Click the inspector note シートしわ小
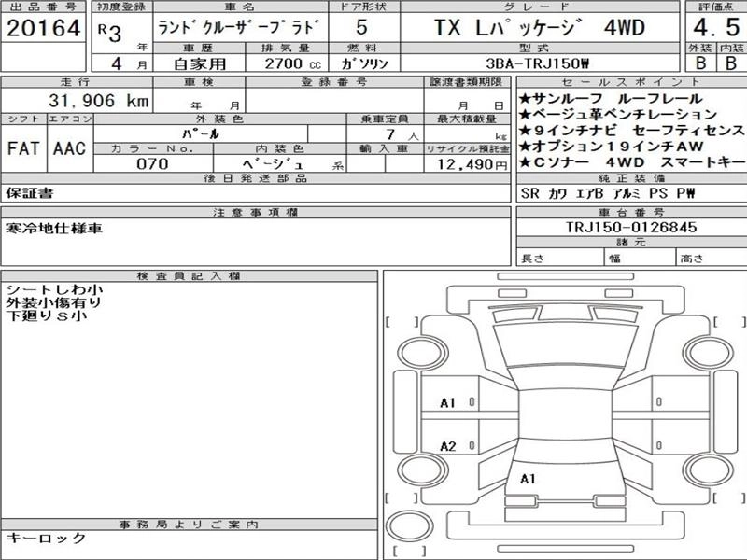The height and width of the screenshot is (560, 747). [x=54, y=289]
